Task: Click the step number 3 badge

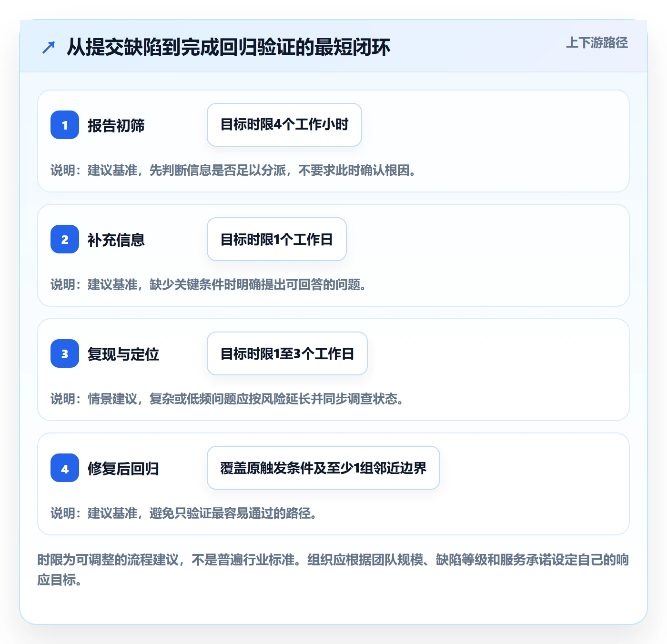Action: 65,353
